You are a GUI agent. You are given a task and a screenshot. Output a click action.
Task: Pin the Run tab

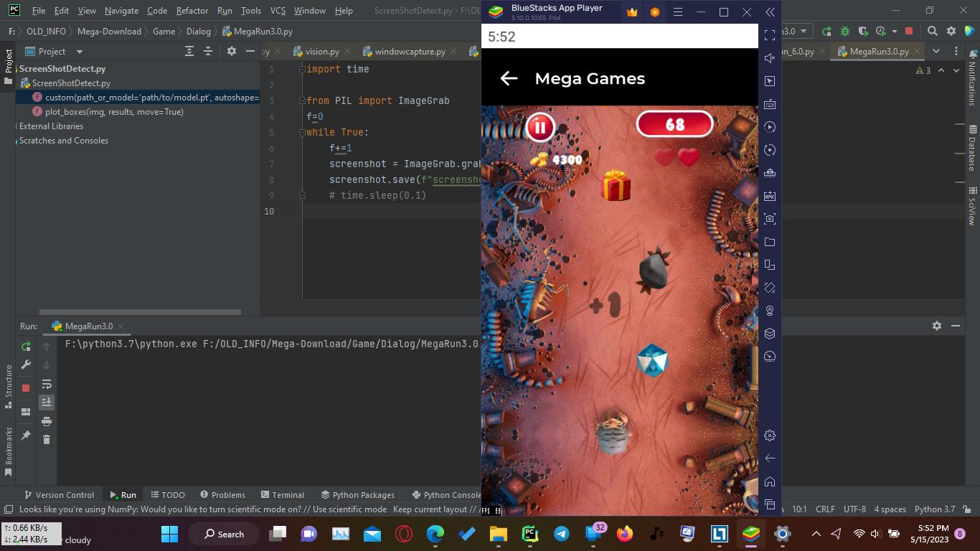(26, 435)
